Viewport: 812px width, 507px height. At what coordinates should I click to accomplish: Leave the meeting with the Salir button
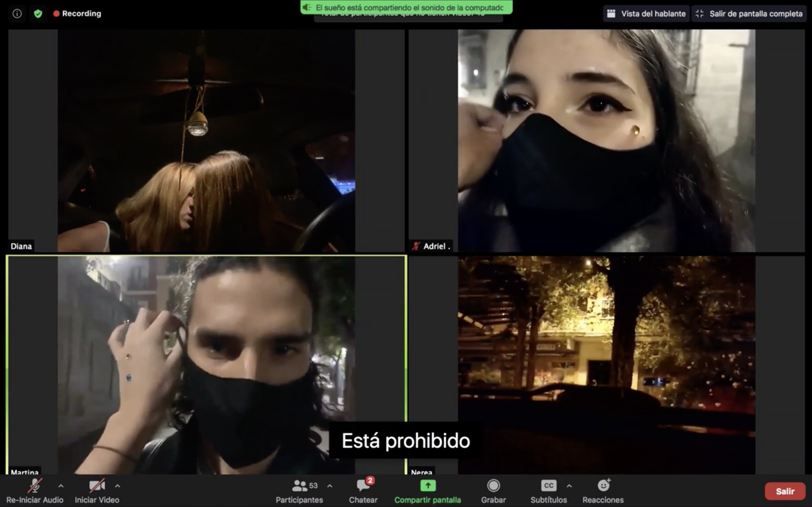pos(785,491)
